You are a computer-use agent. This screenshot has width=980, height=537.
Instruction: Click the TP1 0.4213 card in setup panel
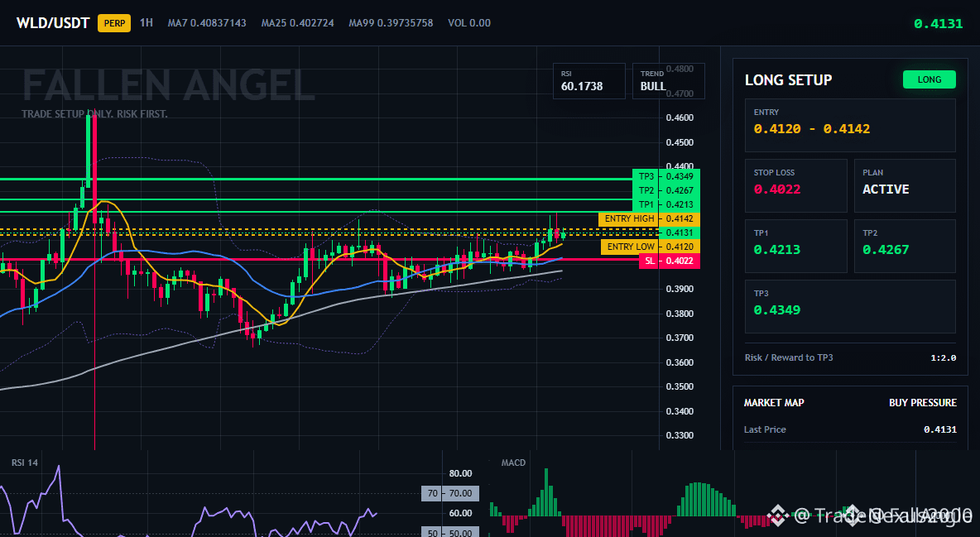[x=795, y=246]
